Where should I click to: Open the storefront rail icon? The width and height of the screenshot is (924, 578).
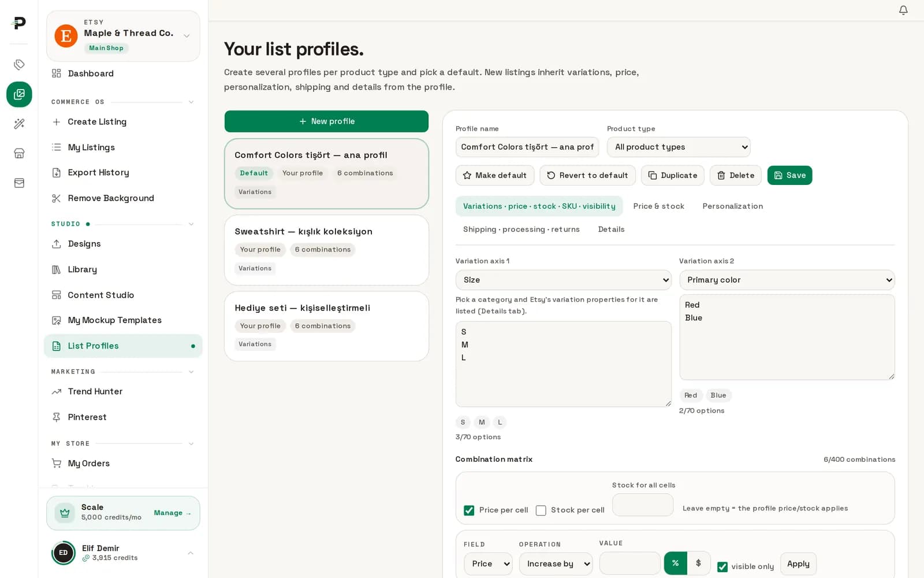coord(19,153)
